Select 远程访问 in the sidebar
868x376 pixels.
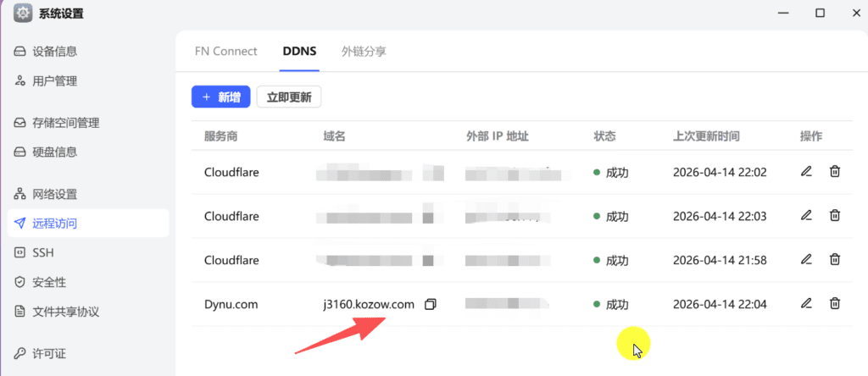(x=88, y=224)
